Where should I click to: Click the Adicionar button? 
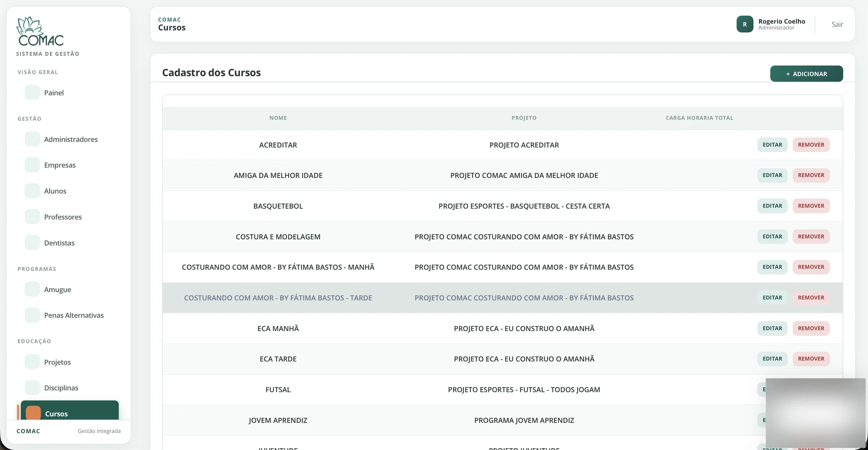(x=806, y=74)
